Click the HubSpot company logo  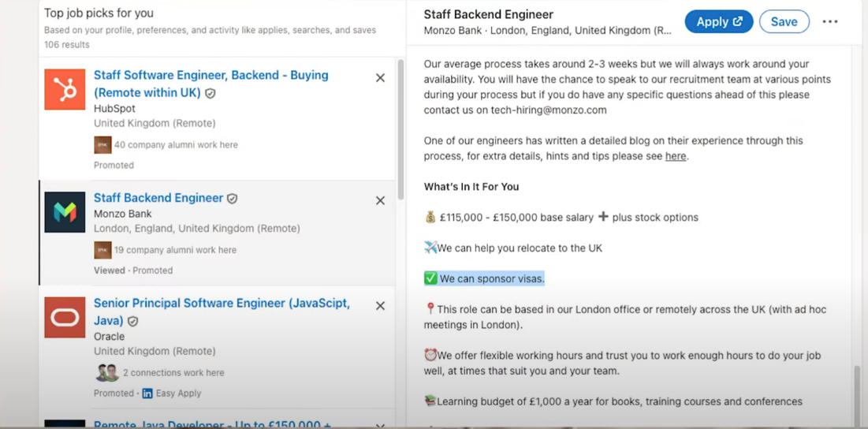click(65, 89)
